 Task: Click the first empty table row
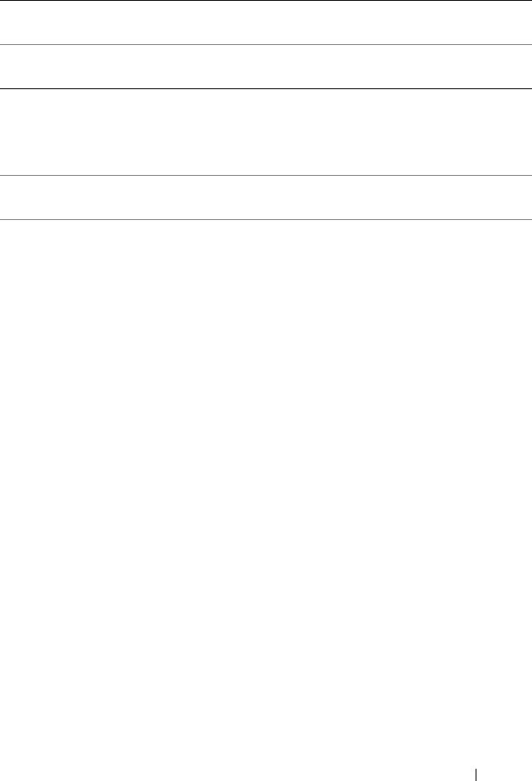coord(266,22)
